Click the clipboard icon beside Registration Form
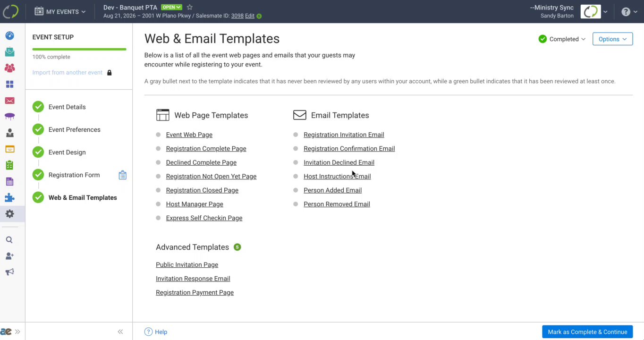The width and height of the screenshot is (644, 340). pos(123,175)
